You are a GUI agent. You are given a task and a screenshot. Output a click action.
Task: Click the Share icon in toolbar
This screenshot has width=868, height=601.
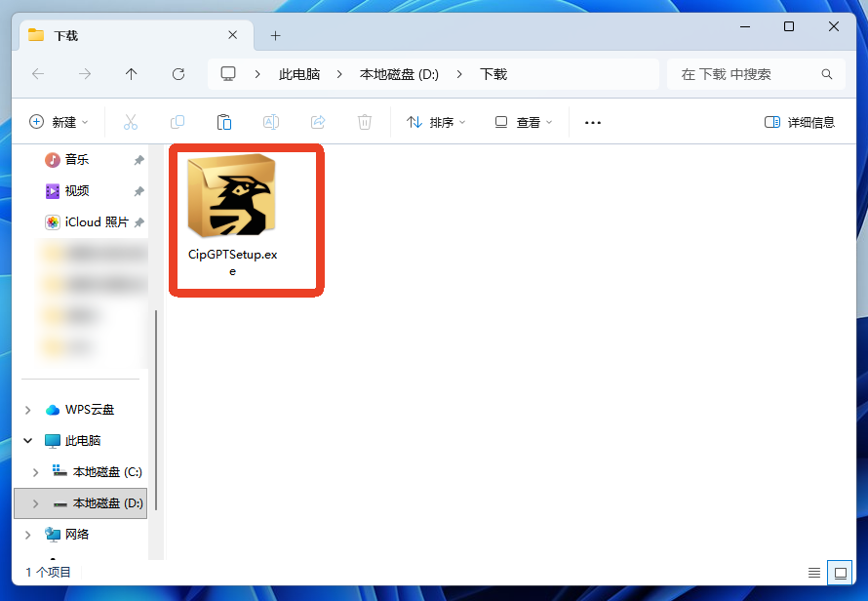[x=318, y=122]
